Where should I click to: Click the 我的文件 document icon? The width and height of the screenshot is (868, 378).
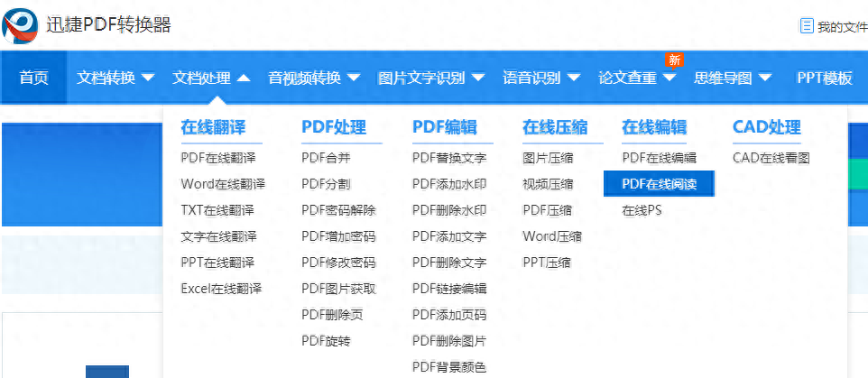coord(808,25)
